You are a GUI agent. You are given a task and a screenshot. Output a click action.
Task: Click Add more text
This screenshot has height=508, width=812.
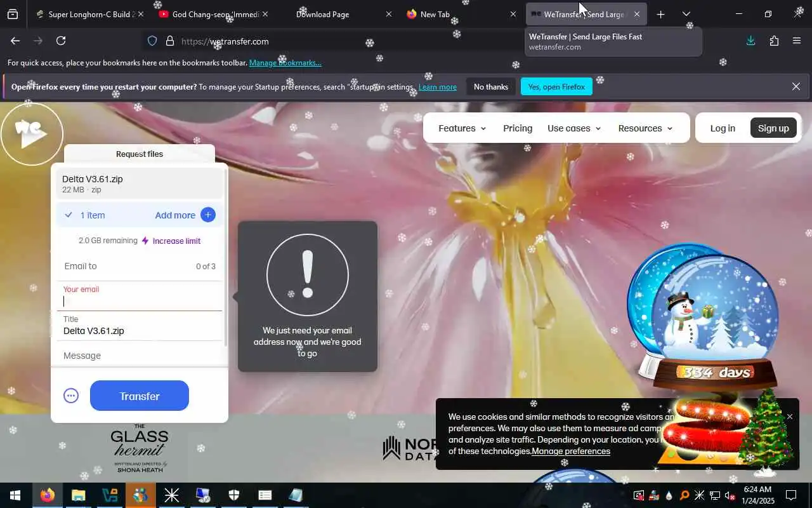175,215
